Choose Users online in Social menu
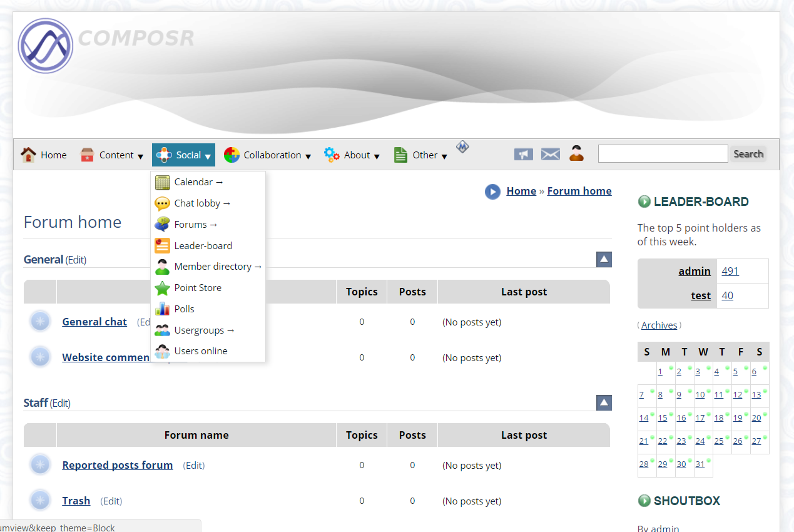 pos(200,351)
